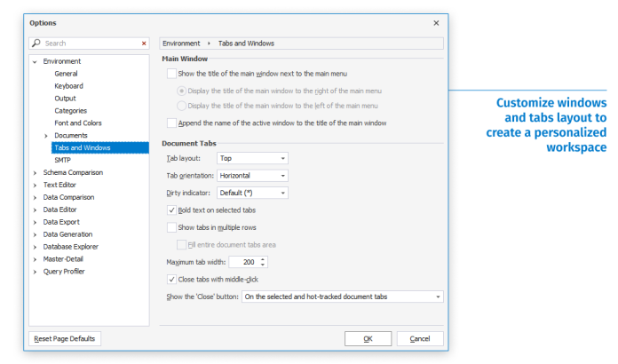618x364 pixels.
Task: Open Font and Colors settings
Action: point(78,123)
